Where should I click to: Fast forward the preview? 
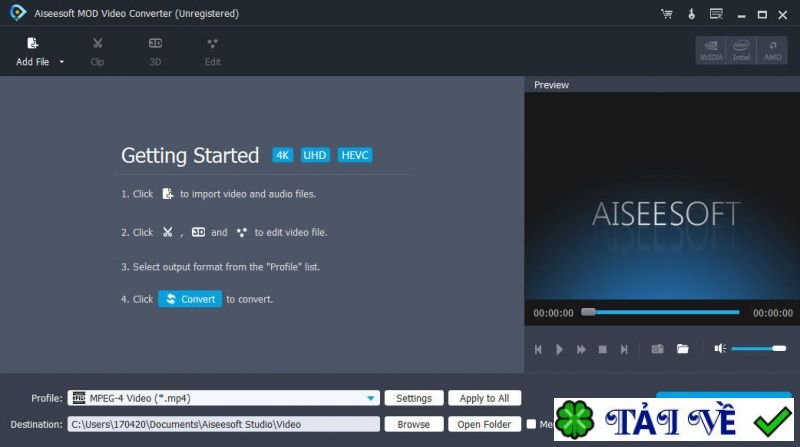581,350
